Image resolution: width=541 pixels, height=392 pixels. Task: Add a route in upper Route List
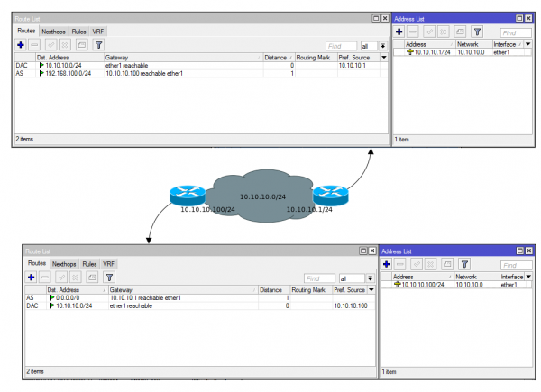[21, 45]
